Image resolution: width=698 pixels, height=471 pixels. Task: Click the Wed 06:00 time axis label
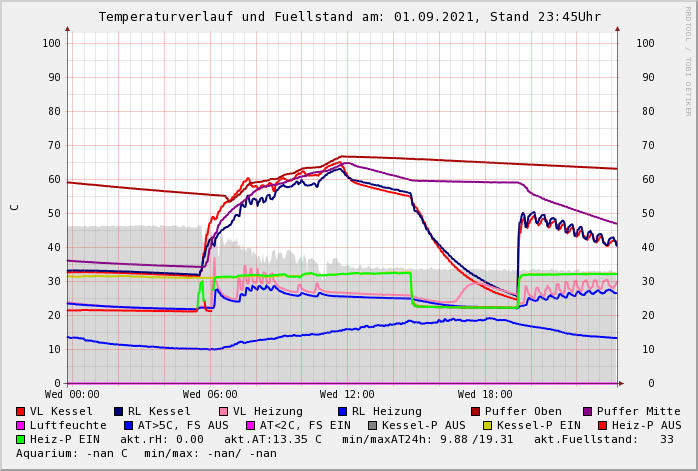(210, 395)
